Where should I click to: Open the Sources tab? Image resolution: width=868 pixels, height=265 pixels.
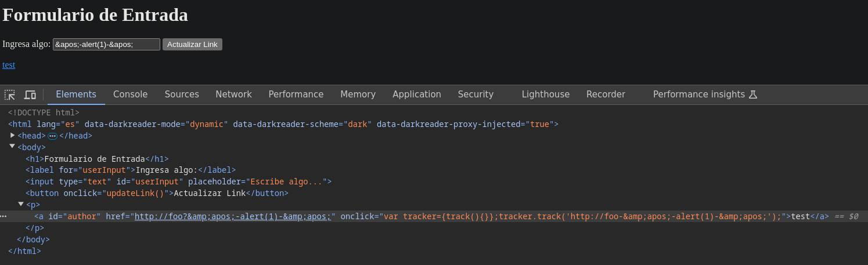point(182,95)
